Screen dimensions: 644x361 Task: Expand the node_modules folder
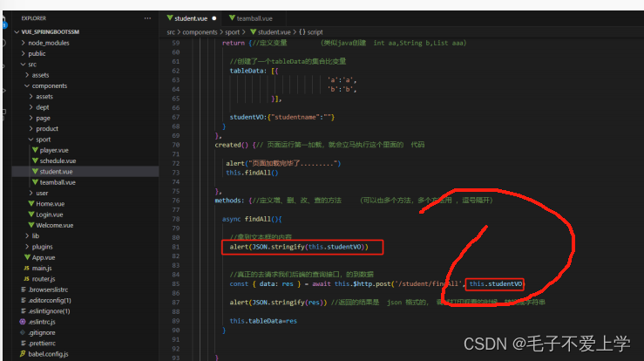(x=49, y=43)
